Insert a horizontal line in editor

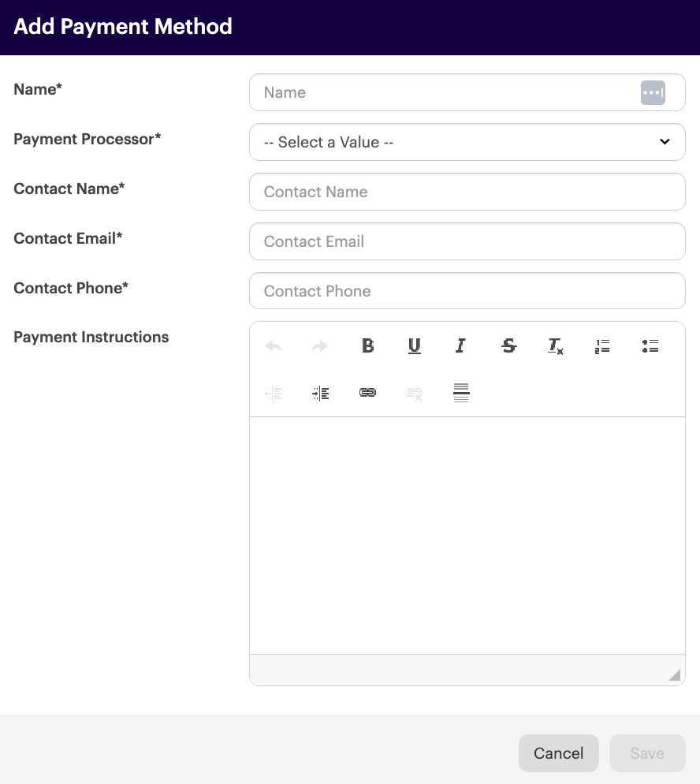(x=461, y=393)
